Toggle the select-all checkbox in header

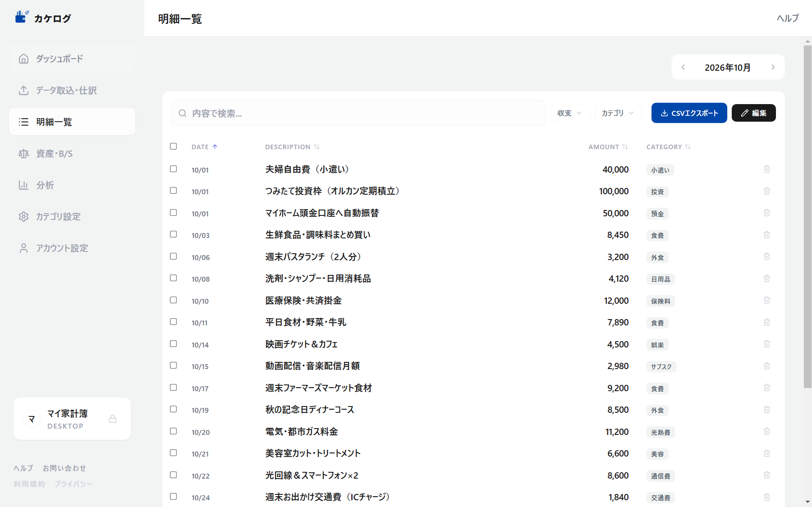coord(173,146)
